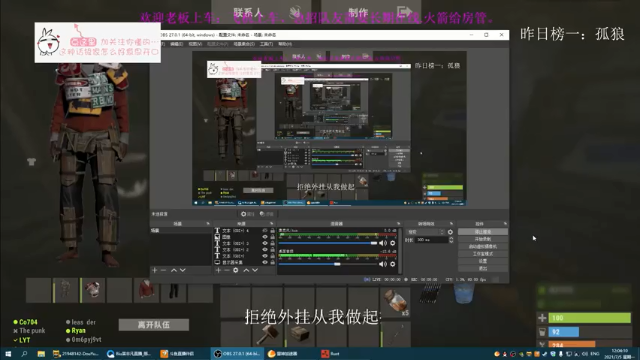Viewport: 640px width, 360px height.
Task: Move selected source down in the list
Action: (x=255, y=270)
